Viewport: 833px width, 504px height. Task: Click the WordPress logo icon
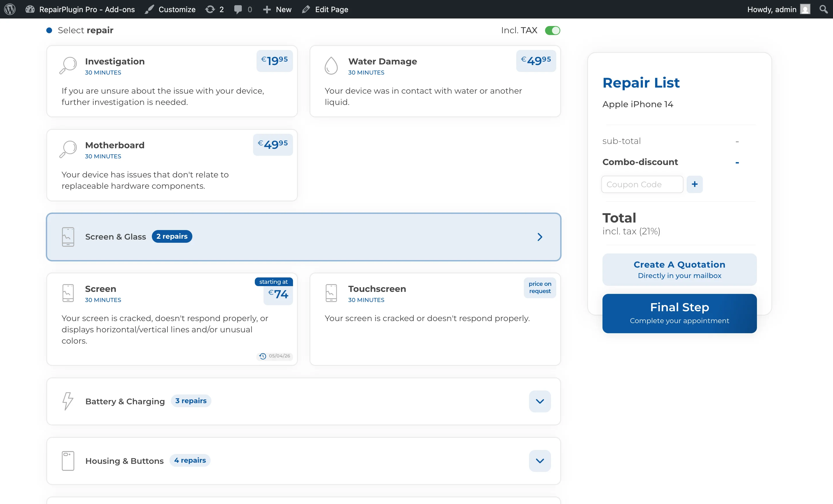10,9
